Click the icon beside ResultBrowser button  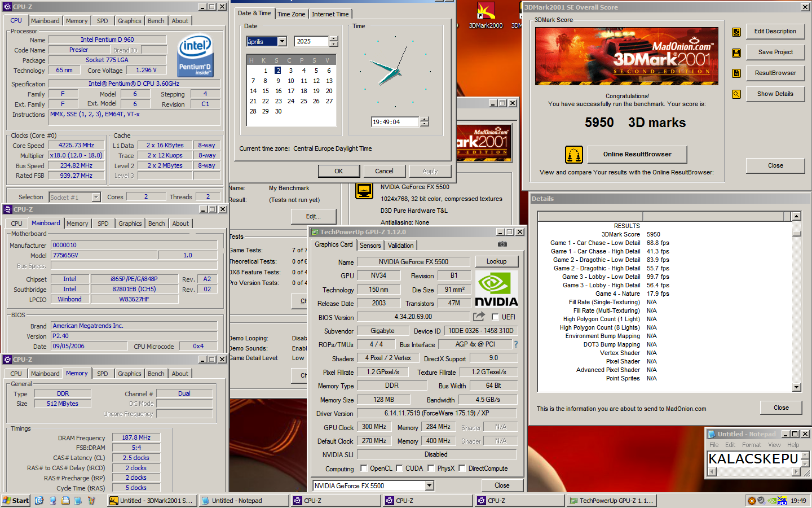pyautogui.click(x=736, y=73)
